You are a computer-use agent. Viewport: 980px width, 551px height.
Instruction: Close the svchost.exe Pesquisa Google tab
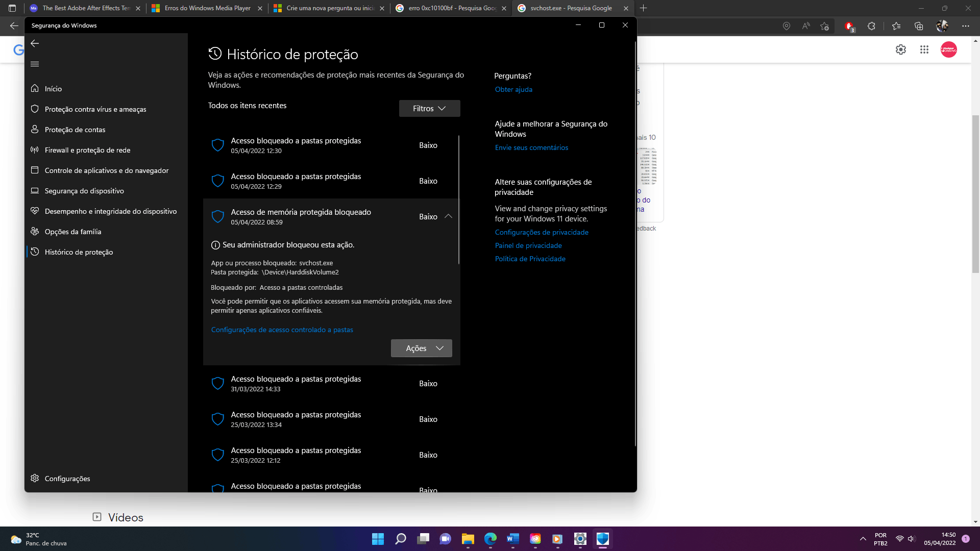626,8
